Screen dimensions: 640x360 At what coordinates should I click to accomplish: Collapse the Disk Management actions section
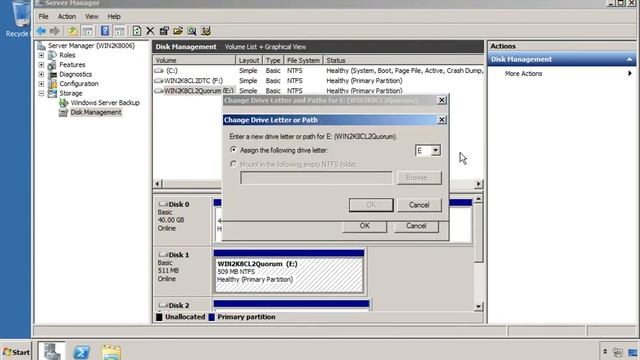point(629,60)
